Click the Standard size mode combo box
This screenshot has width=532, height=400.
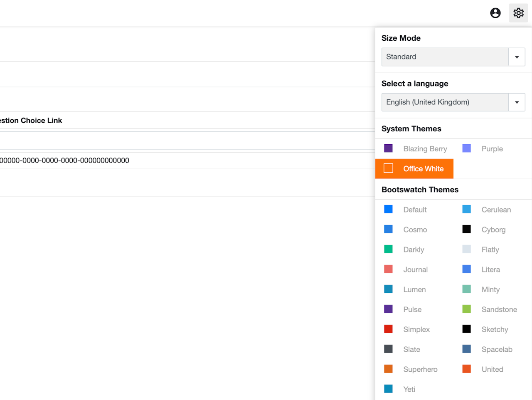point(445,57)
